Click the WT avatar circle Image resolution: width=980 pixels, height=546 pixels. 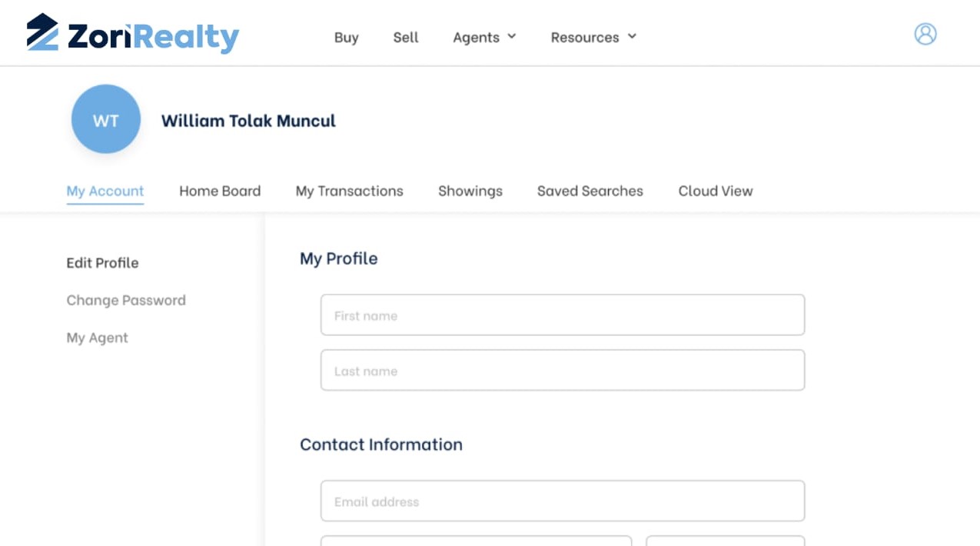click(x=106, y=120)
